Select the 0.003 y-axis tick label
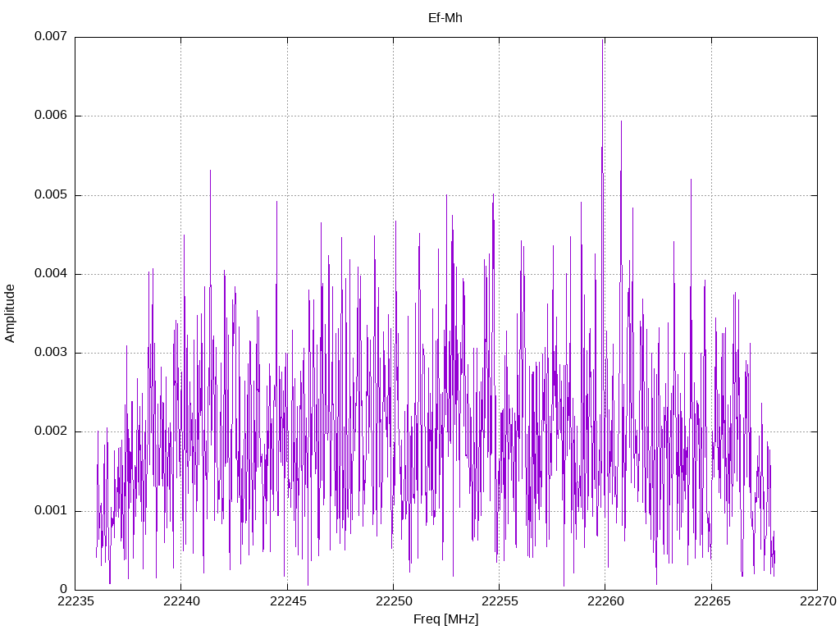The image size is (840, 630). 50,353
